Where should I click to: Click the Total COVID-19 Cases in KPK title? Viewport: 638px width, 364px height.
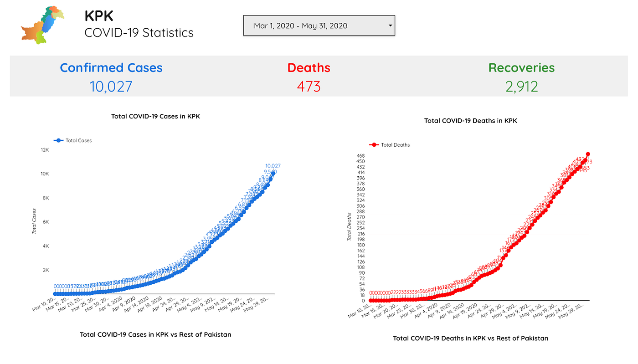point(155,116)
